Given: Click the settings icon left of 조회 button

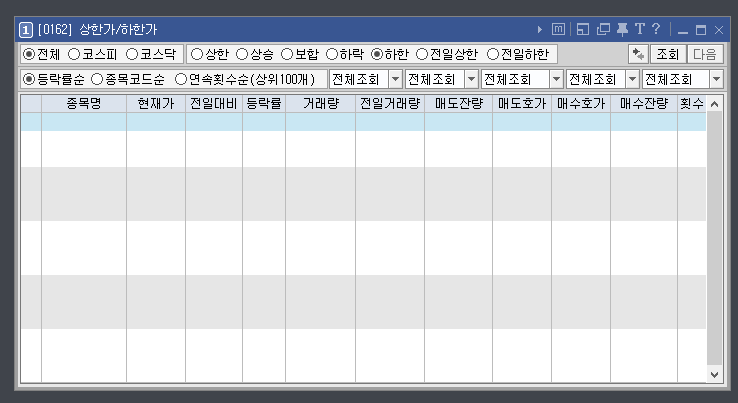Looking at the screenshot, I should pos(638,54).
